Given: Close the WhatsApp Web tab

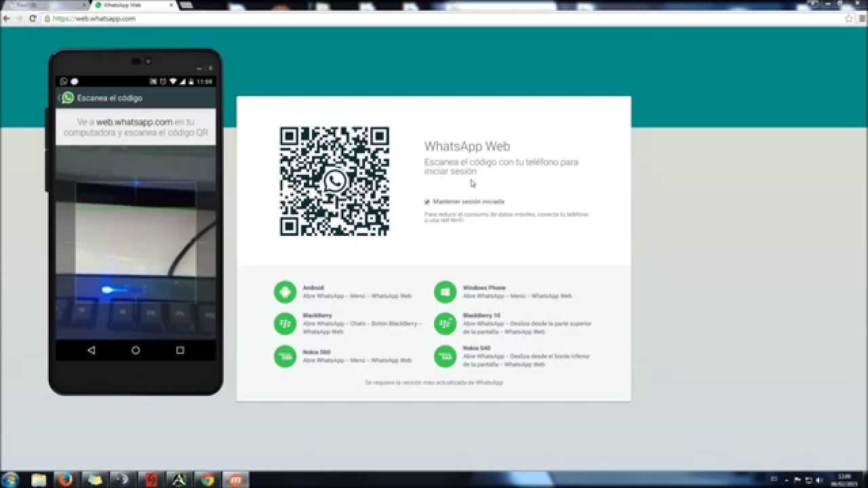Looking at the screenshot, I should pos(172,5).
